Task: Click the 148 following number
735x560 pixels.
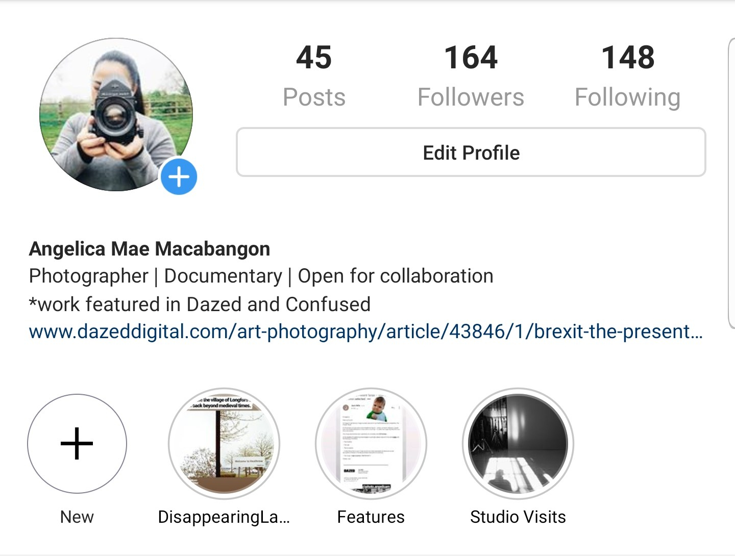Action: (628, 57)
